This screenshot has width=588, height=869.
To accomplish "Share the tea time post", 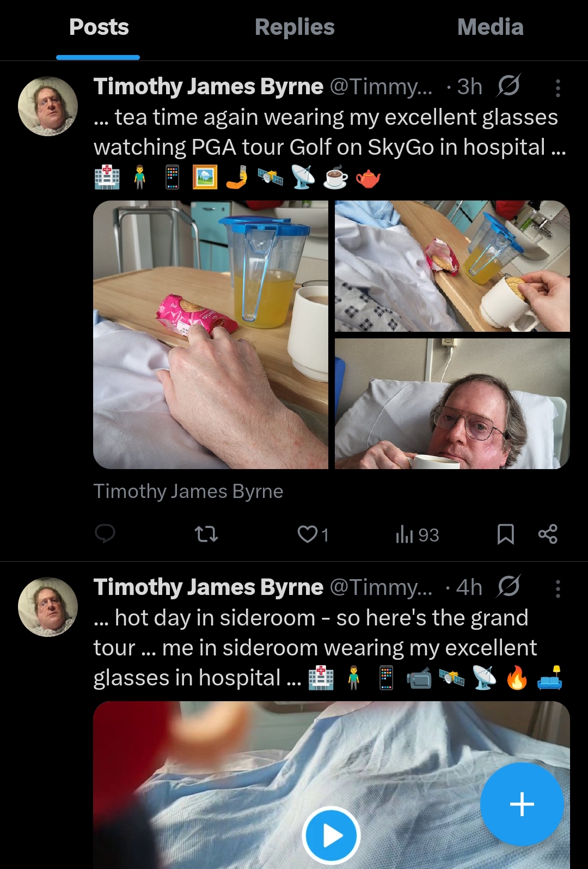I will pos(548,534).
